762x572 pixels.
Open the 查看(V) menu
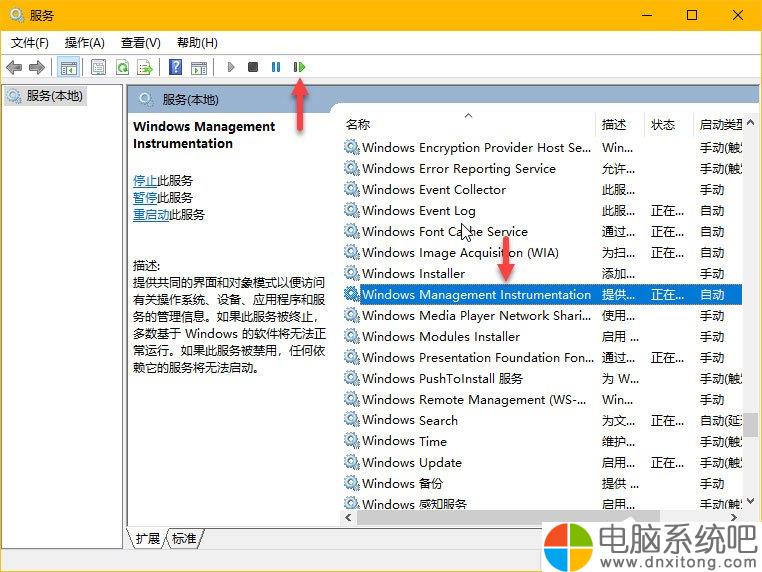[140, 43]
